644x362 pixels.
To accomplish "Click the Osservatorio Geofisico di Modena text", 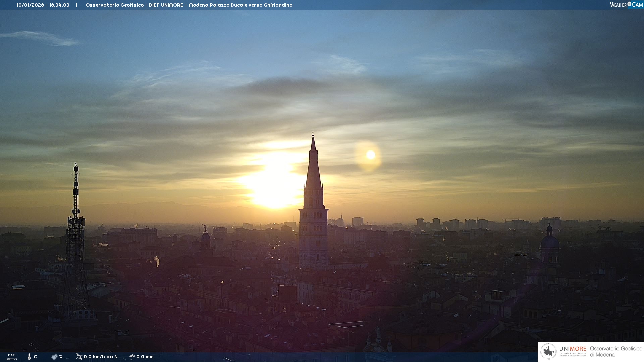I will [616, 352].
